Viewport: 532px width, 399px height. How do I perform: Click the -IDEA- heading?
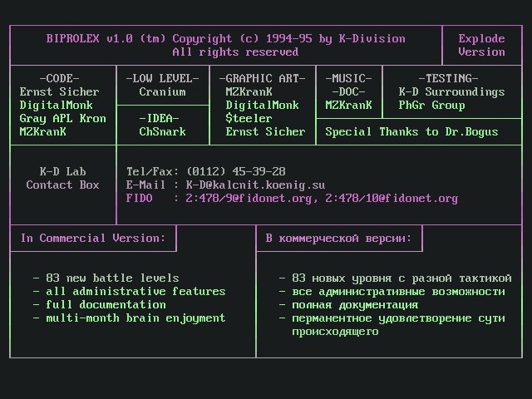tap(163, 118)
